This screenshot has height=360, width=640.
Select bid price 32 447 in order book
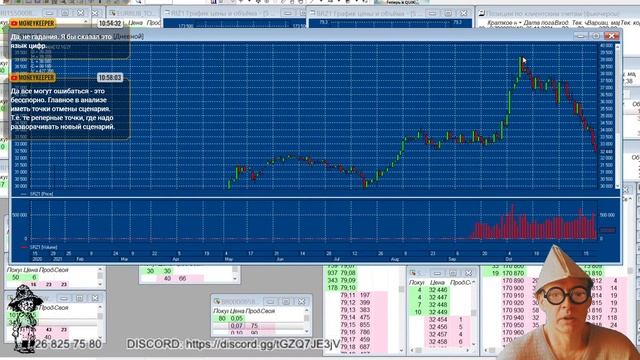pos(438,297)
